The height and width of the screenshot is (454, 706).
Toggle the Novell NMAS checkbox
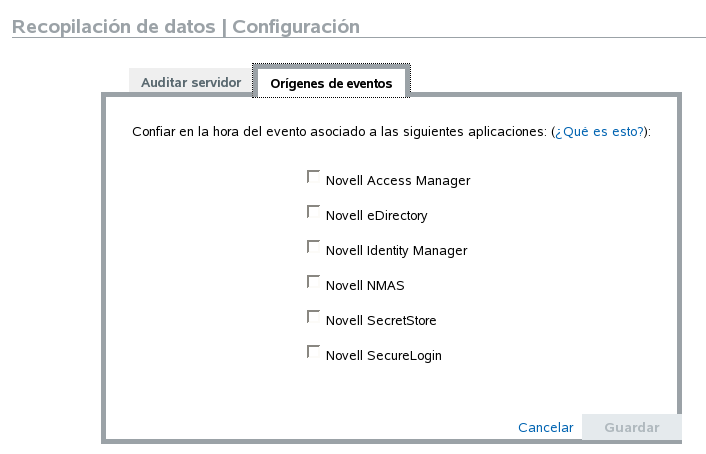coord(313,282)
